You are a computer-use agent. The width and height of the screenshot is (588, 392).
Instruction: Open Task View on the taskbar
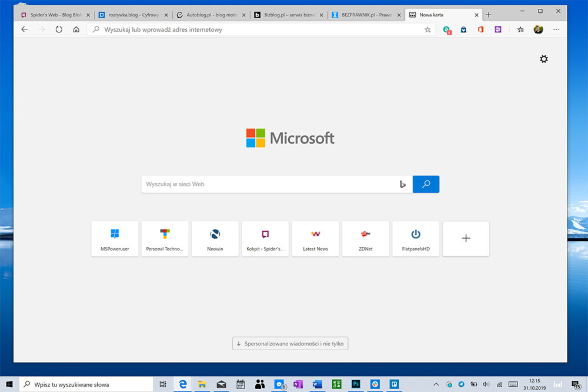coord(163,384)
